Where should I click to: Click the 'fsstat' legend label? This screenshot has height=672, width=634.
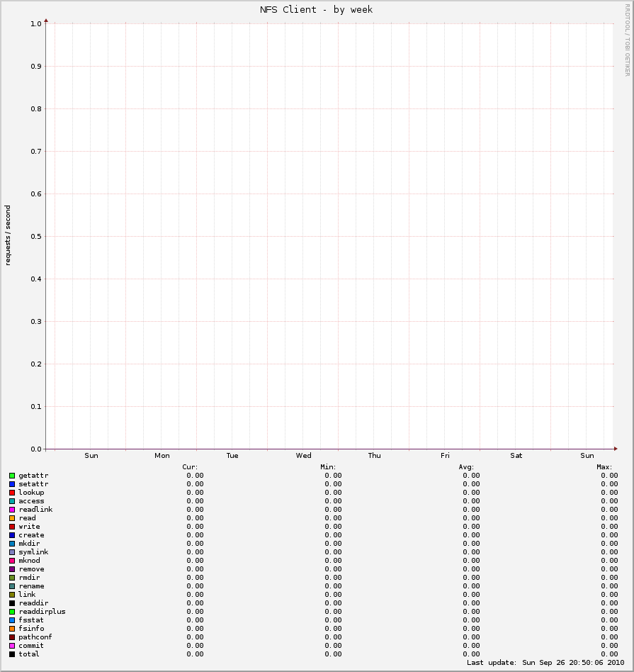[31, 620]
